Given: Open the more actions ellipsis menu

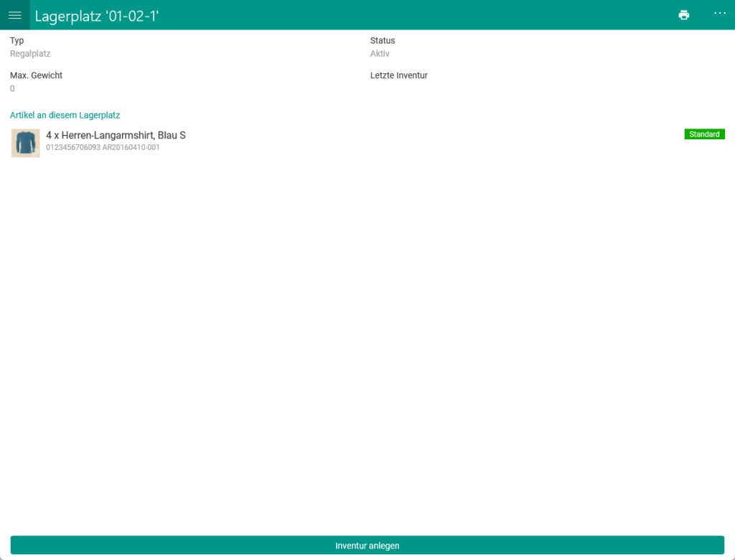Looking at the screenshot, I should click(x=719, y=14).
